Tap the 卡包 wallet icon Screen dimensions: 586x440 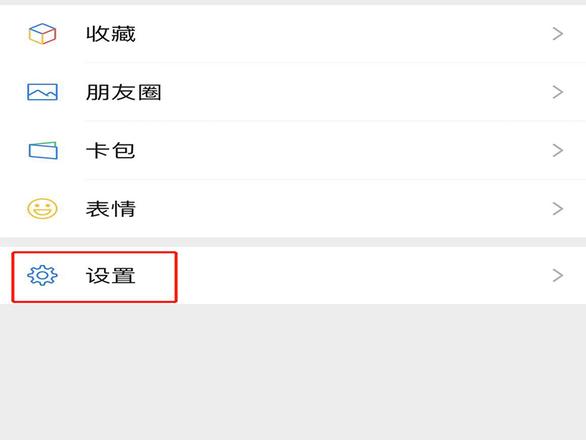[43, 150]
